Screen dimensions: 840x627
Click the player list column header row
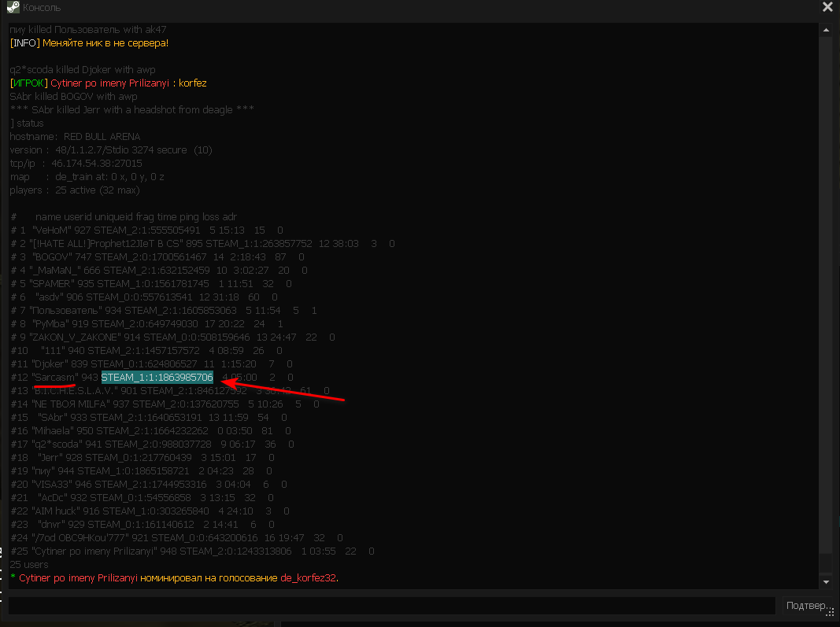click(124, 217)
